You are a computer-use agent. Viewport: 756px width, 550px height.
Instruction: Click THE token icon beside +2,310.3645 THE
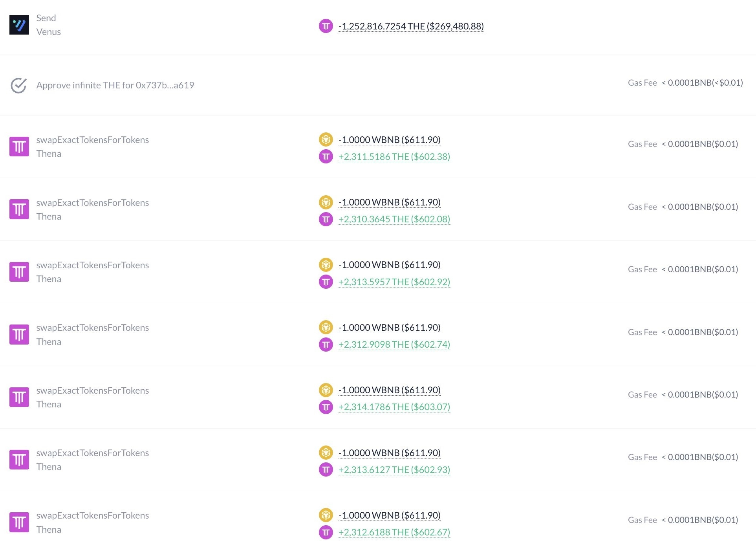[x=326, y=219]
